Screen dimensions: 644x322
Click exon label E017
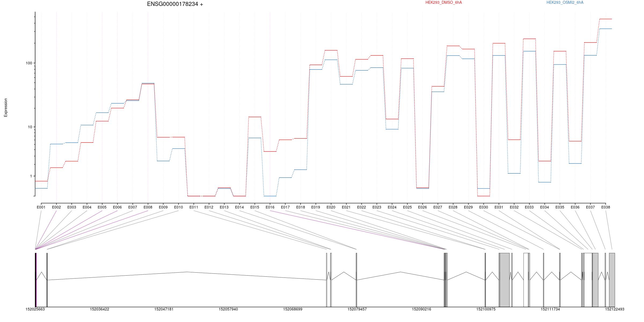(x=285, y=207)
